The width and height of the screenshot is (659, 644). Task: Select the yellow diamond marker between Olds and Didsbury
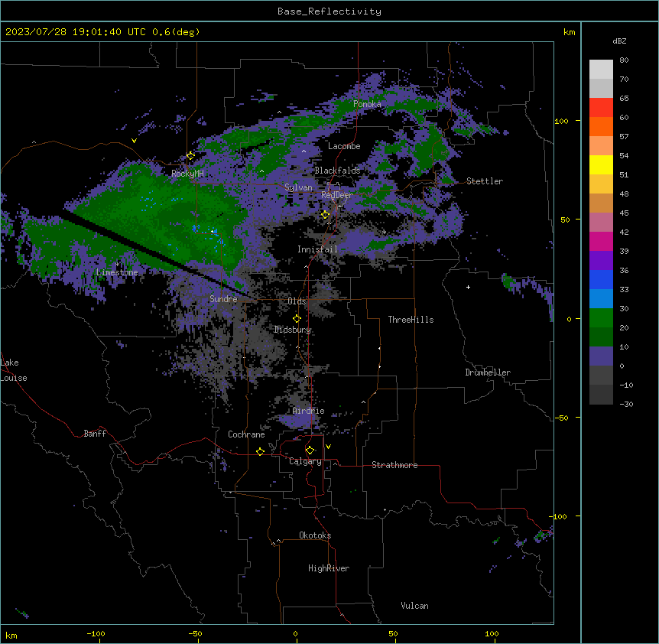point(297,319)
